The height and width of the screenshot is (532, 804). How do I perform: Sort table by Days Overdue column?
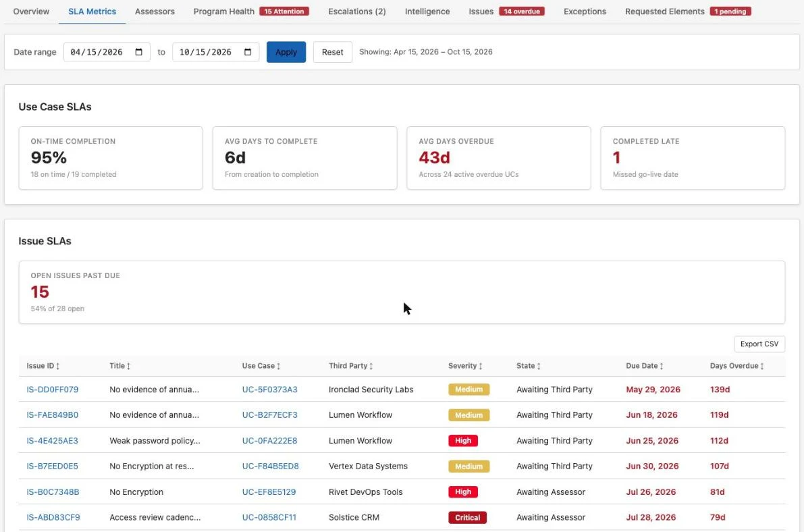(736, 366)
